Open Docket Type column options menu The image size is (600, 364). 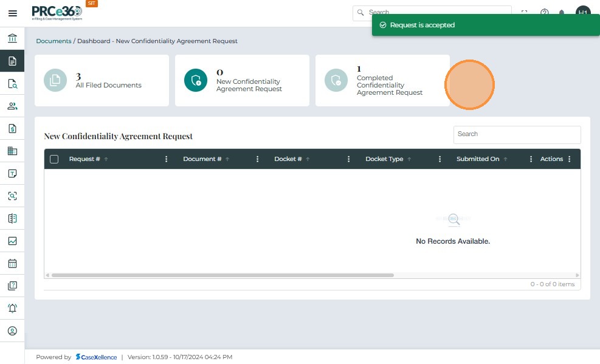[x=440, y=159]
